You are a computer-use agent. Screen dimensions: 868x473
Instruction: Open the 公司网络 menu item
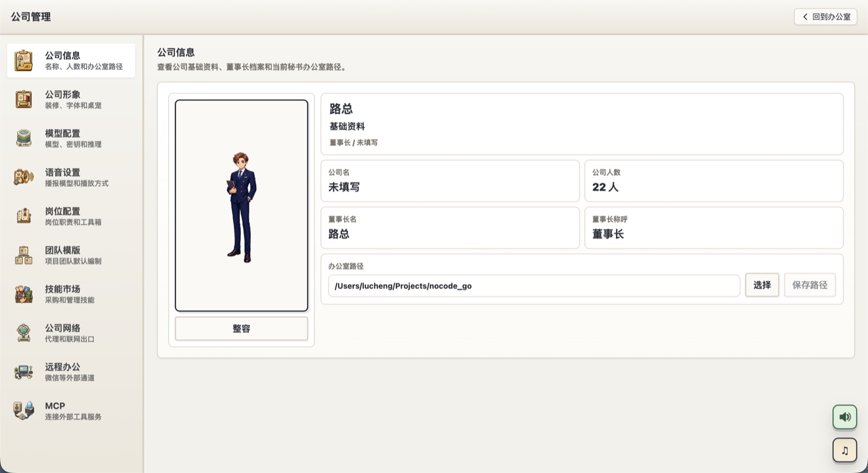71,333
